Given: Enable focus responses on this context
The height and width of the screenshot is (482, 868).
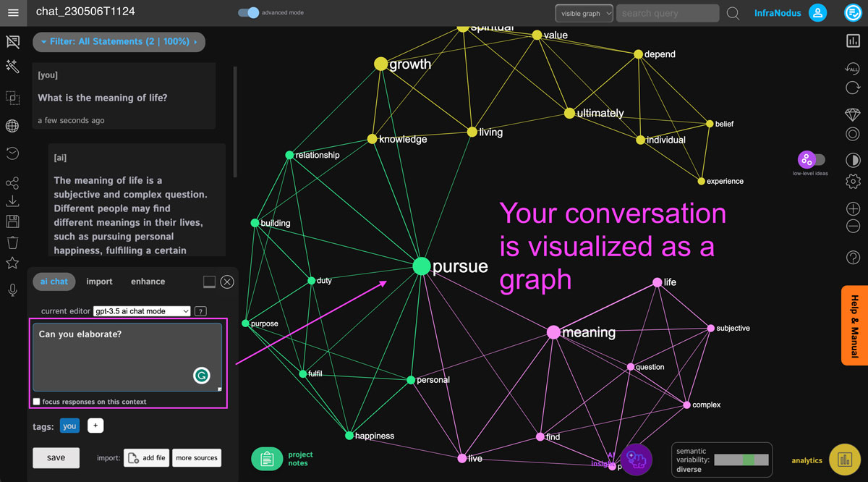Looking at the screenshot, I should [37, 402].
